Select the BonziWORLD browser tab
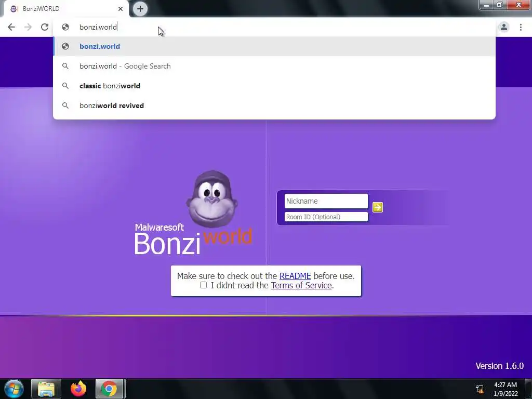This screenshot has height=399, width=532. coord(66,9)
